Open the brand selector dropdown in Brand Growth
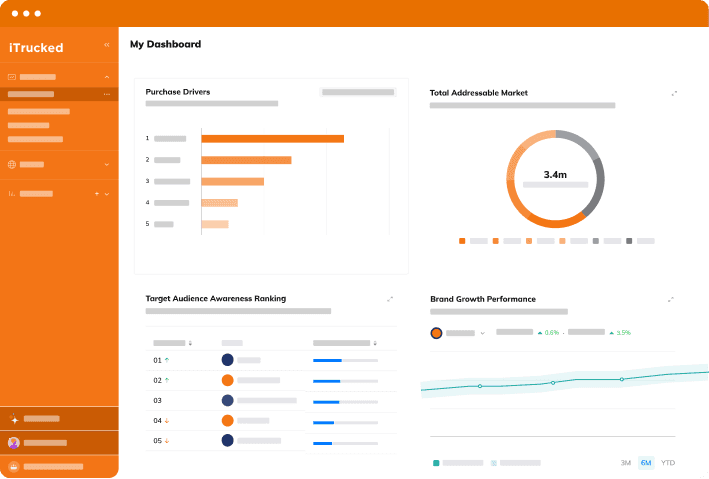This screenshot has width=709, height=479. click(482, 333)
